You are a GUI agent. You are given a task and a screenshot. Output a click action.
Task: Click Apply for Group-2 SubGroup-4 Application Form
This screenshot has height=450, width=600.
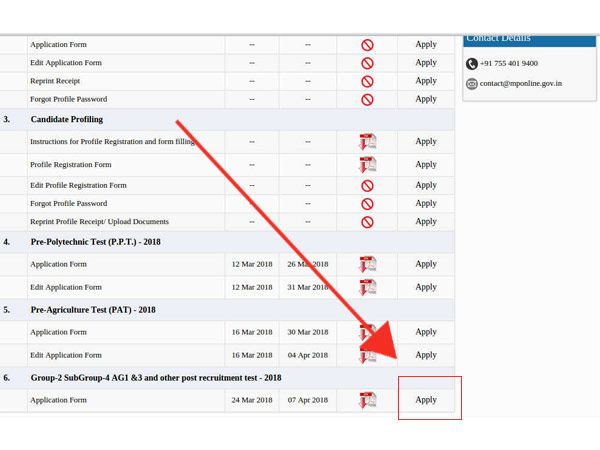[x=426, y=400]
